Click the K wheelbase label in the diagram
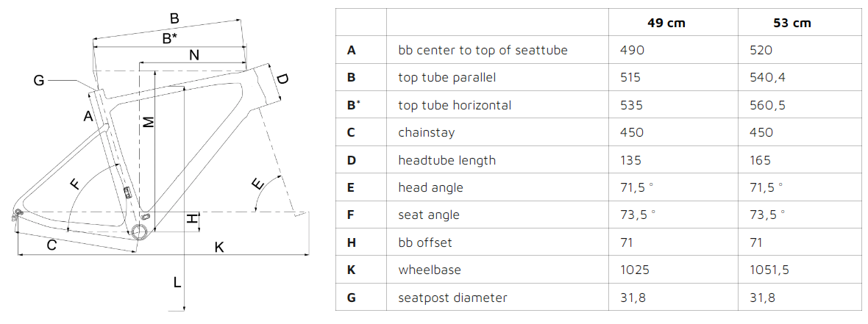 [x=219, y=247]
